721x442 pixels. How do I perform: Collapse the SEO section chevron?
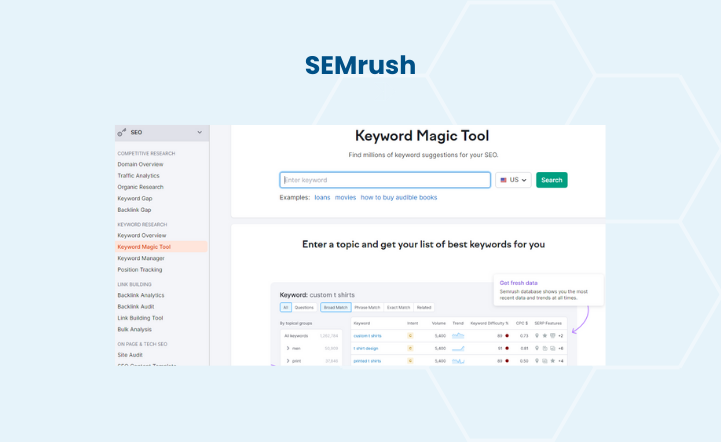point(200,132)
